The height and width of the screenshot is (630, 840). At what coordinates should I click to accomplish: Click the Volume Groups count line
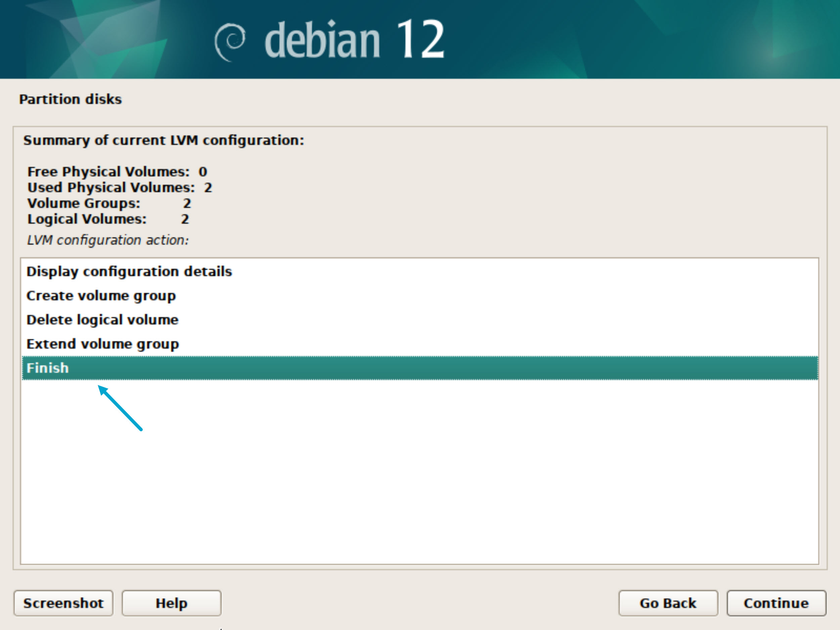pos(109,203)
